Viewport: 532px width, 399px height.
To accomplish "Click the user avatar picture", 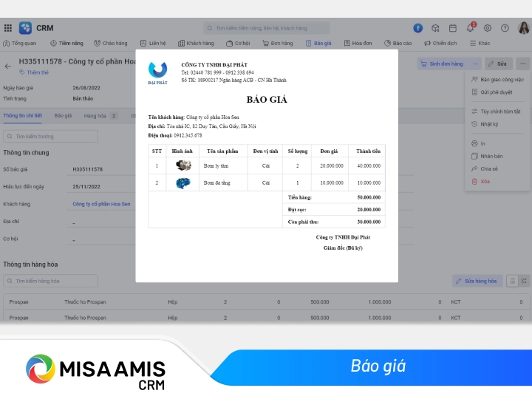I will (x=523, y=28).
